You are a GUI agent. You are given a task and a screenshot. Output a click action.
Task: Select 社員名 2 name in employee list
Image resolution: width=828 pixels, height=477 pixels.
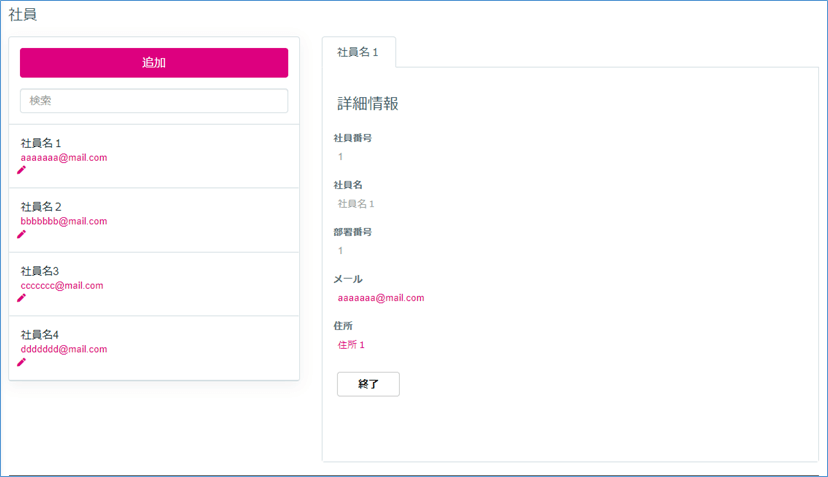coord(41,207)
